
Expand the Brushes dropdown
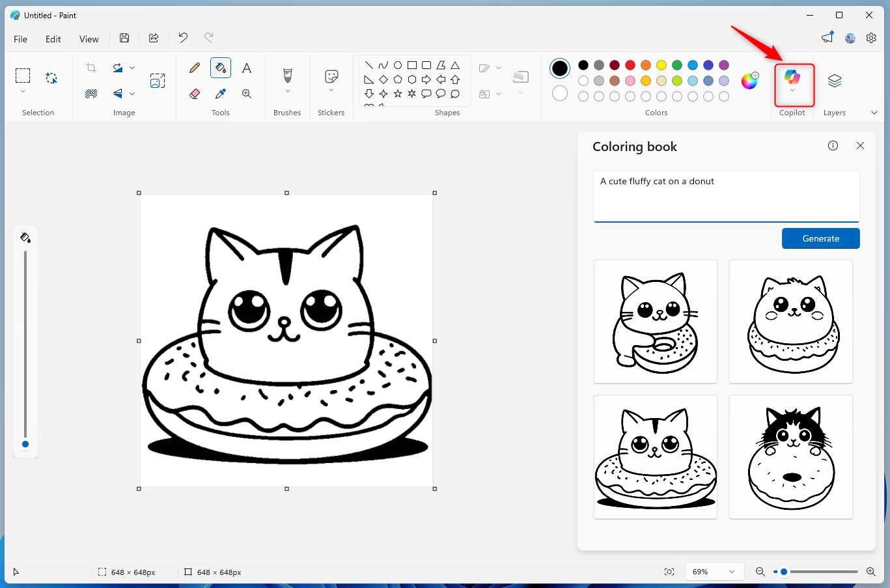287,91
